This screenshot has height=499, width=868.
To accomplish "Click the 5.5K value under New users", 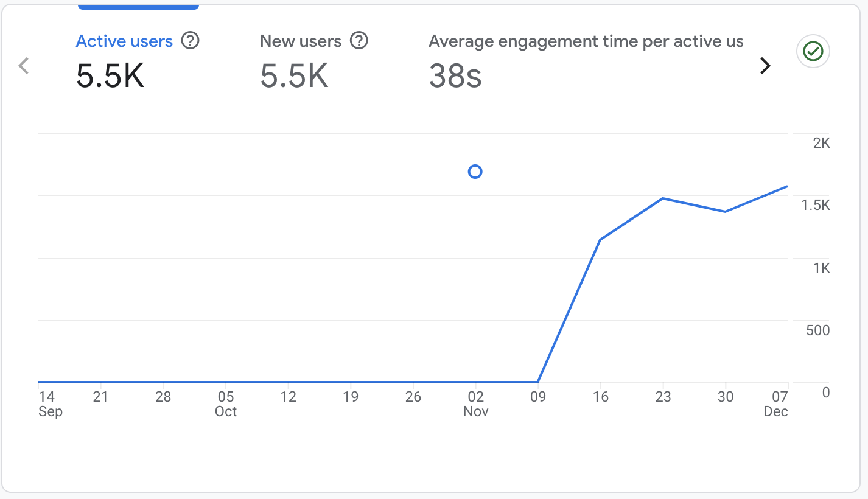I will pos(294,77).
